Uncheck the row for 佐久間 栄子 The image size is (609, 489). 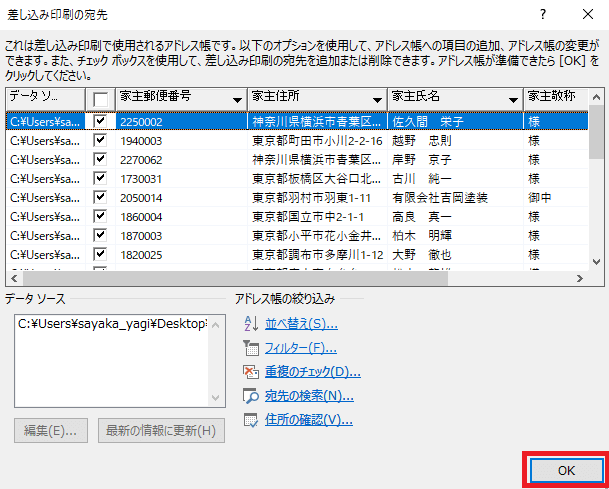(x=100, y=121)
